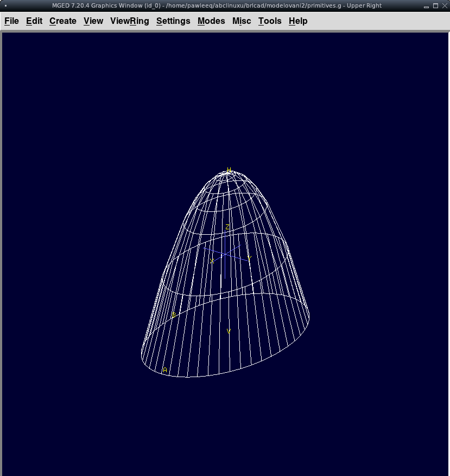Viewport: 450px width, 476px height.
Task: Click the yellow X axis label
Action: coord(212,261)
